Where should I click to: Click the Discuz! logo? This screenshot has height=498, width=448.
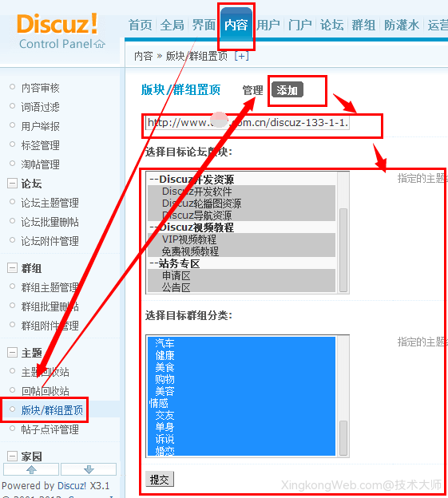tap(57, 23)
